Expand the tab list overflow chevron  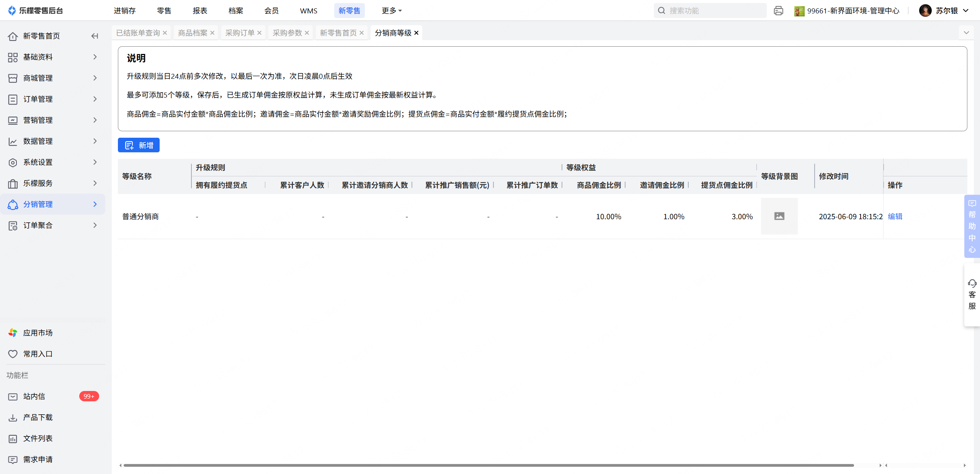click(966, 33)
